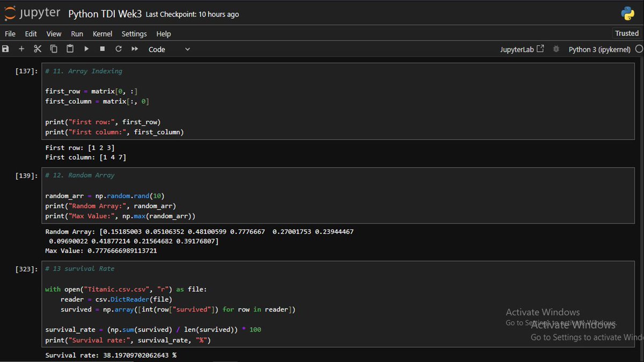
Task: Click the [137] cell prompt
Action: [x=27, y=71]
